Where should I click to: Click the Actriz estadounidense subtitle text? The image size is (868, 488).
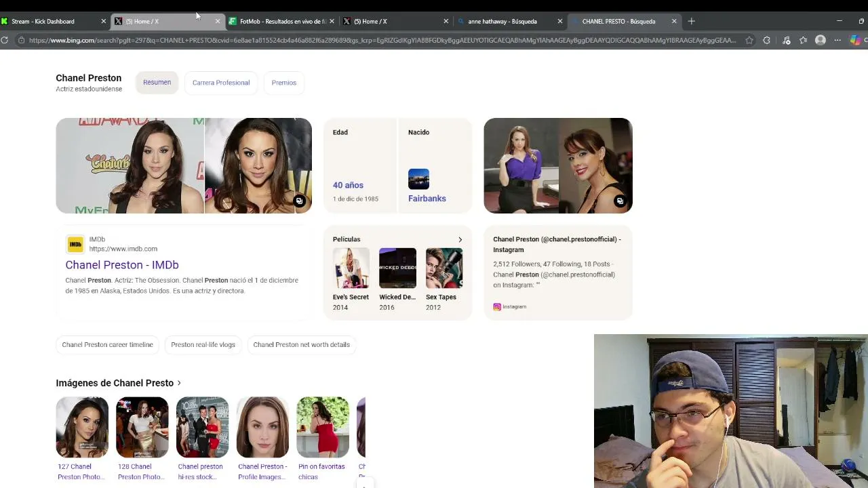[x=89, y=89]
